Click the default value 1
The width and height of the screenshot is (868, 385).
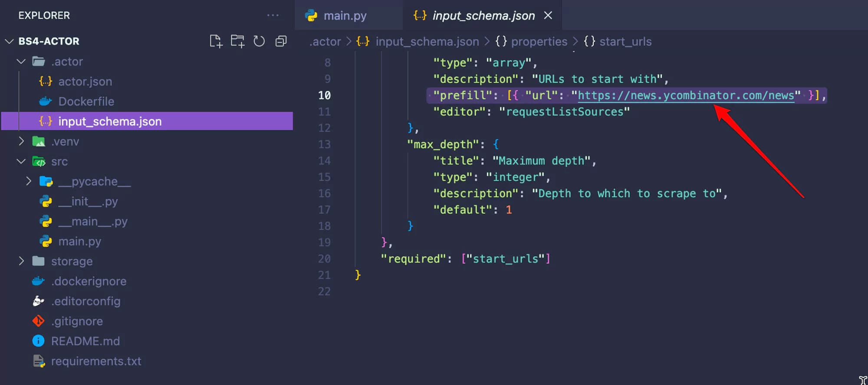click(x=509, y=210)
